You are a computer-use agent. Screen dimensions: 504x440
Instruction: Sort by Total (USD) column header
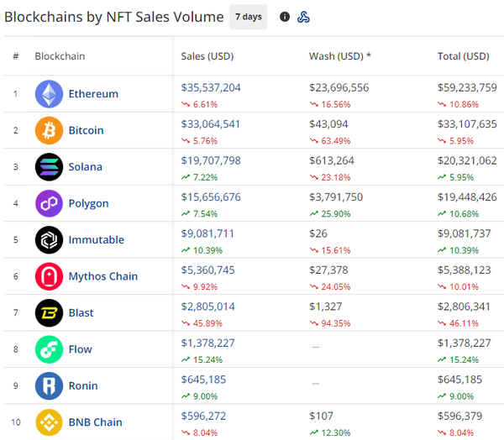click(463, 56)
